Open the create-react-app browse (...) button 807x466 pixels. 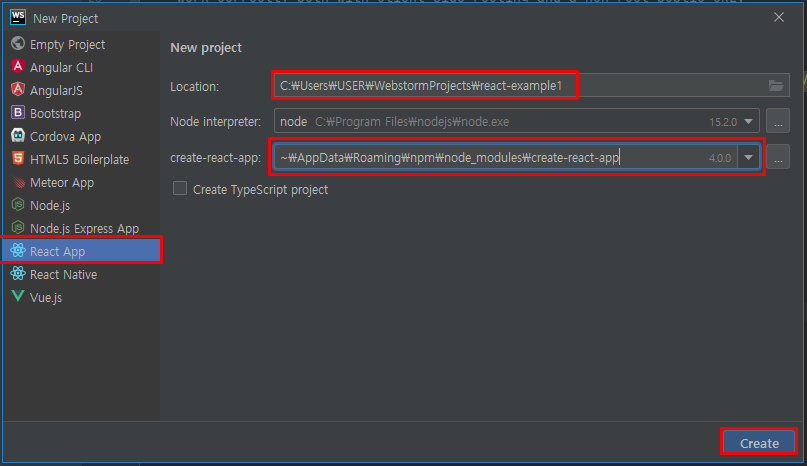click(x=778, y=158)
